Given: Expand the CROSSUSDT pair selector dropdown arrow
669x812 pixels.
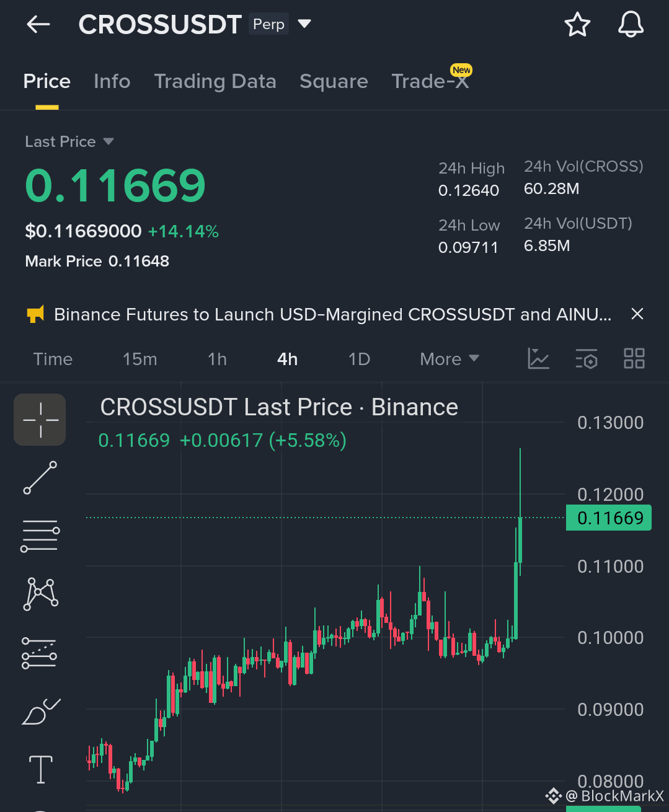Looking at the screenshot, I should [x=304, y=24].
